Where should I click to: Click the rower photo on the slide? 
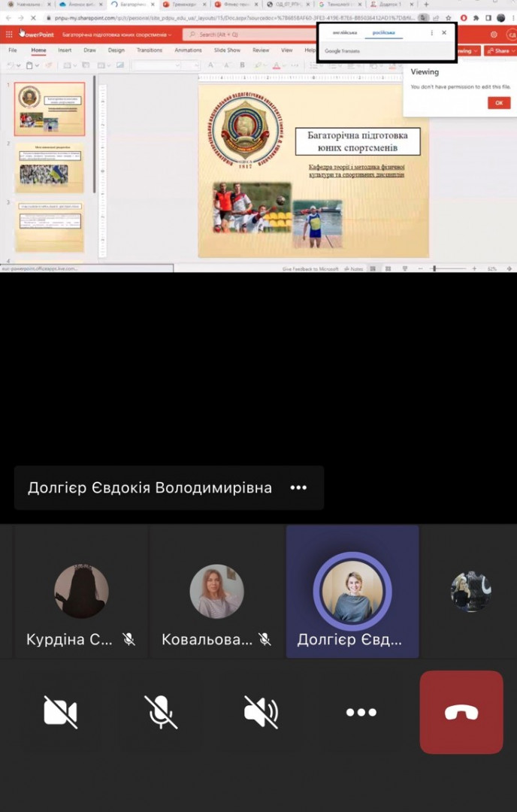point(317,224)
